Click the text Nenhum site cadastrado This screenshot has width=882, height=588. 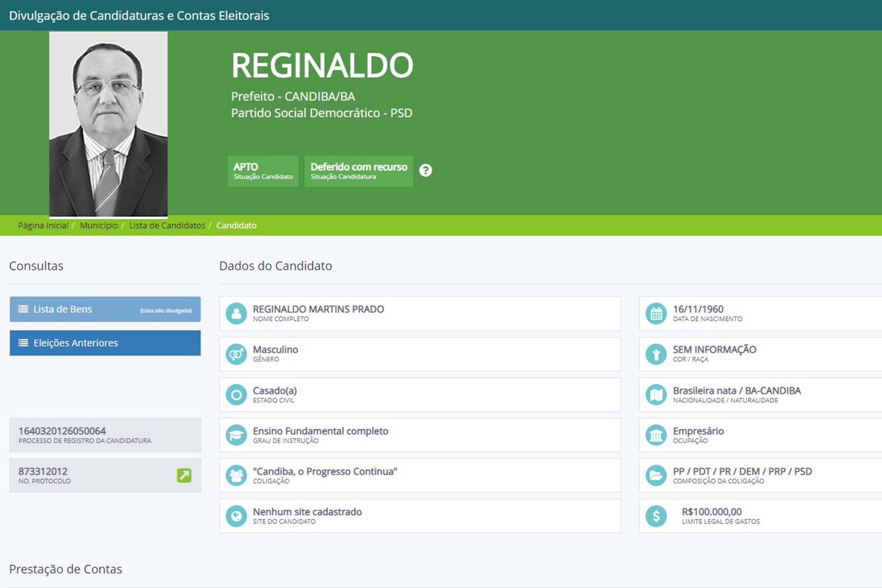pos(308,512)
